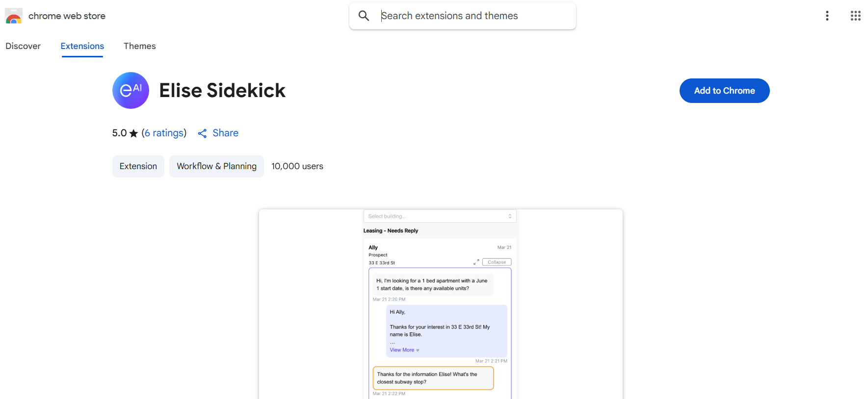Click the Collapse button in the preview

pos(497,262)
